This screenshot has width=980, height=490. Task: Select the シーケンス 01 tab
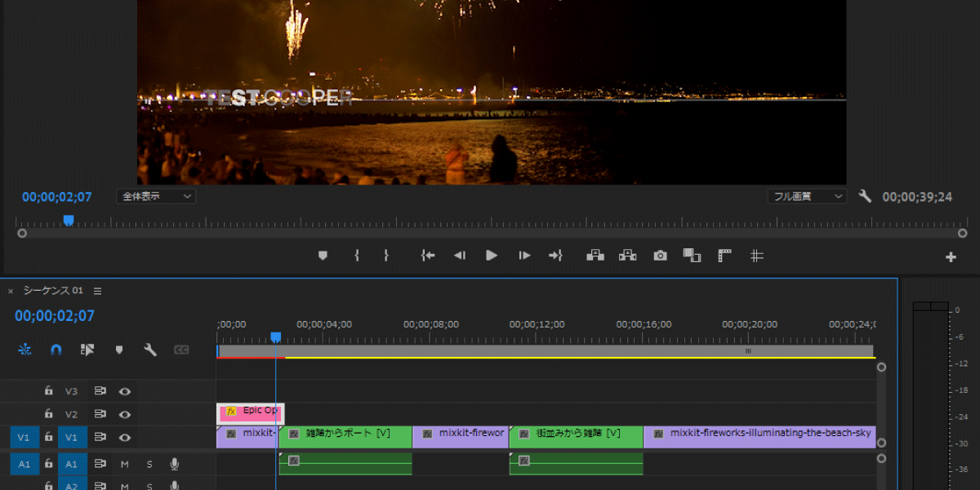pyautogui.click(x=53, y=291)
